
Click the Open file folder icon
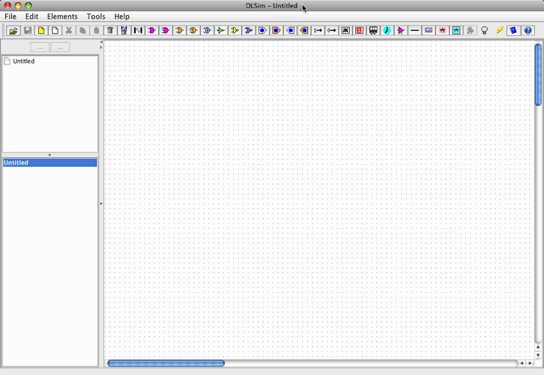13,31
